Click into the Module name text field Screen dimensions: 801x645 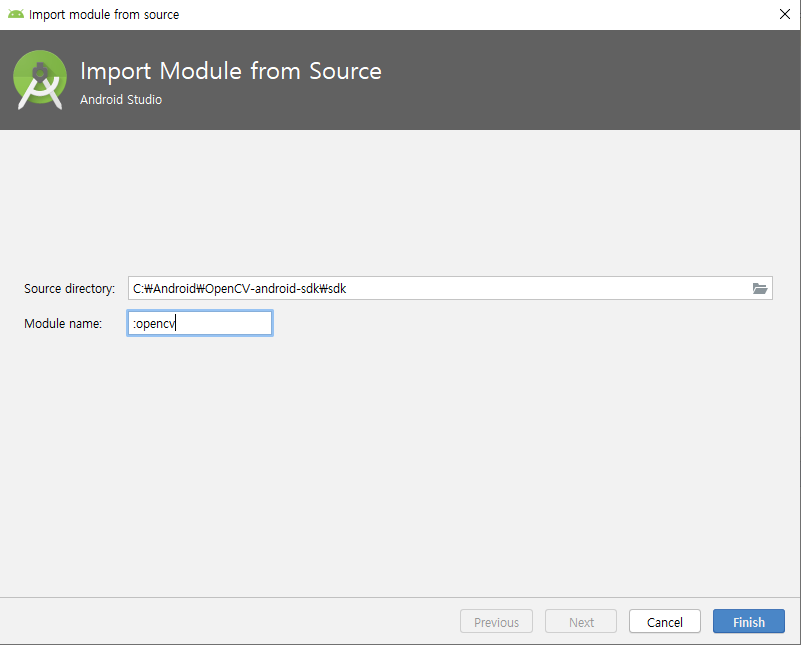click(200, 323)
